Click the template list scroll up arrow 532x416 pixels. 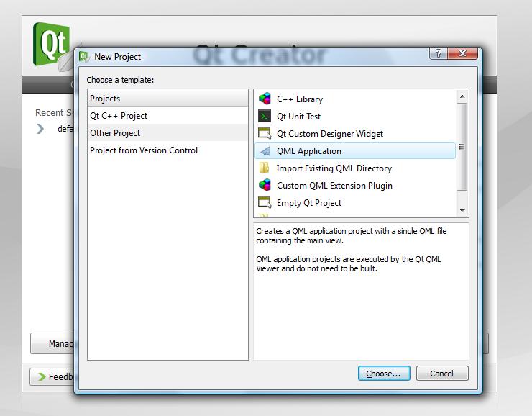click(x=462, y=96)
